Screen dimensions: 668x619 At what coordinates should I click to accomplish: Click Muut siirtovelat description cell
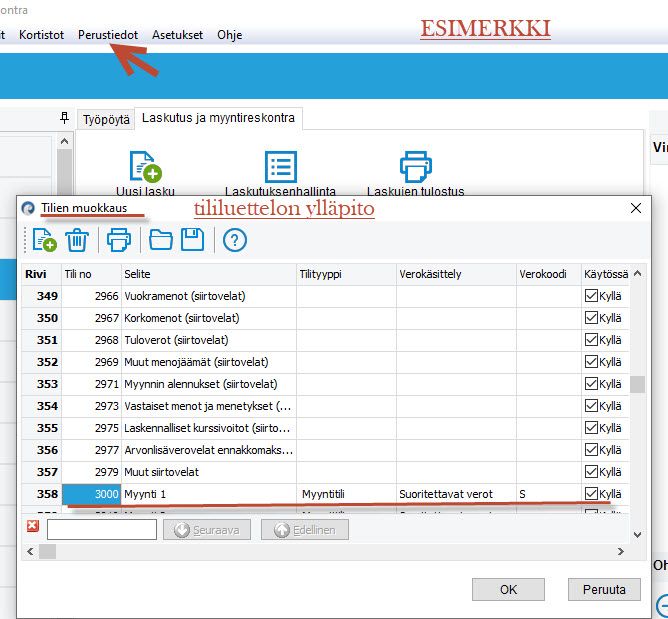(209, 472)
